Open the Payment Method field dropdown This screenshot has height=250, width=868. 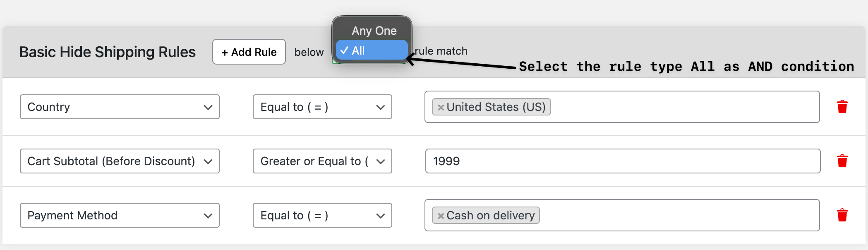120,215
